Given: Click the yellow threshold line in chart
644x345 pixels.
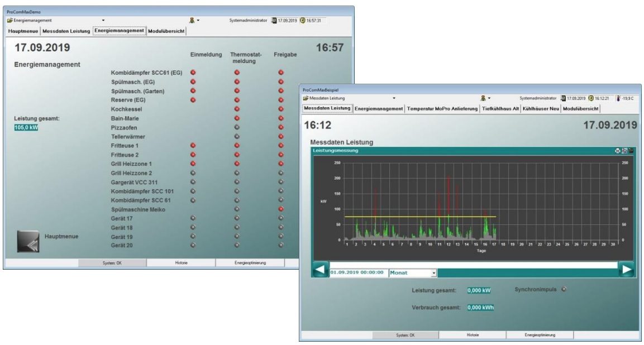Looking at the screenshot, I should [419, 217].
